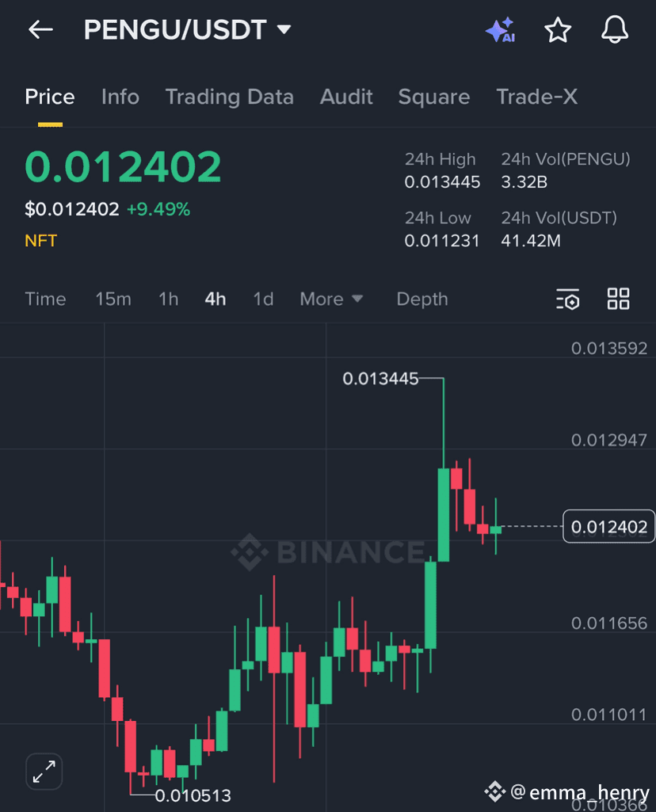The image size is (656, 812).
Task: Open chart indicator settings icon
Action: 567,299
